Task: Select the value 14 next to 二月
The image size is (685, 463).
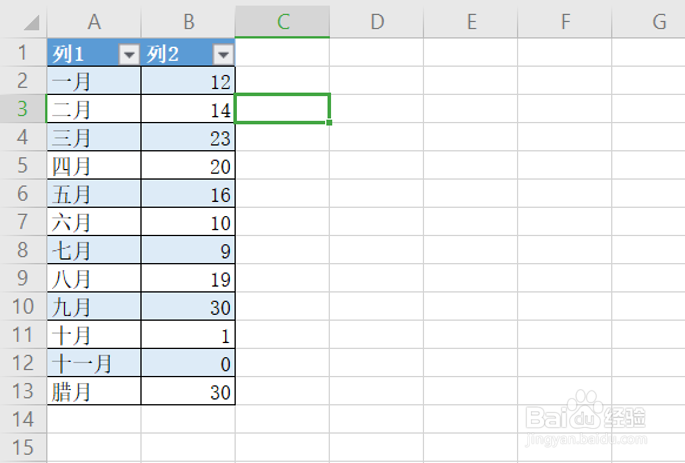Action: tap(188, 109)
